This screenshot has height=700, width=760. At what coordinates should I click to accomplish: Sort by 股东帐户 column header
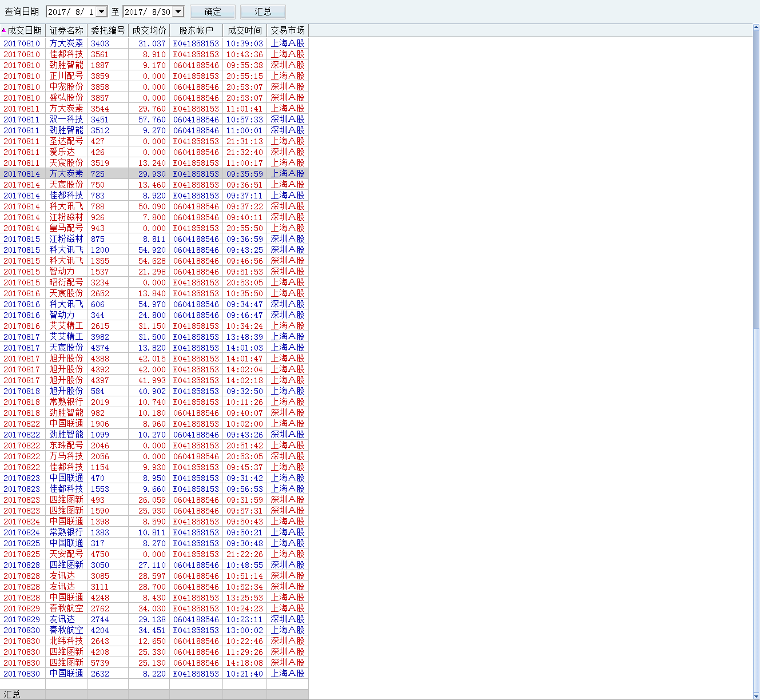196,30
